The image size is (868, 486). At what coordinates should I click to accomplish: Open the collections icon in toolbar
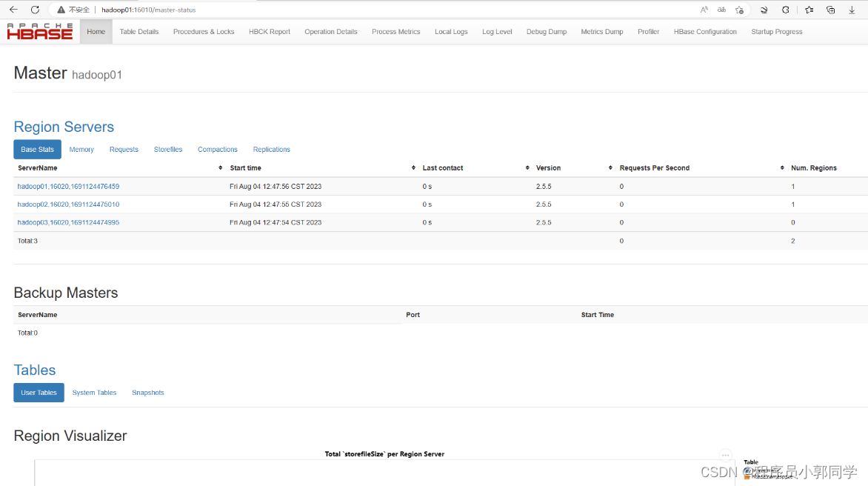click(831, 10)
